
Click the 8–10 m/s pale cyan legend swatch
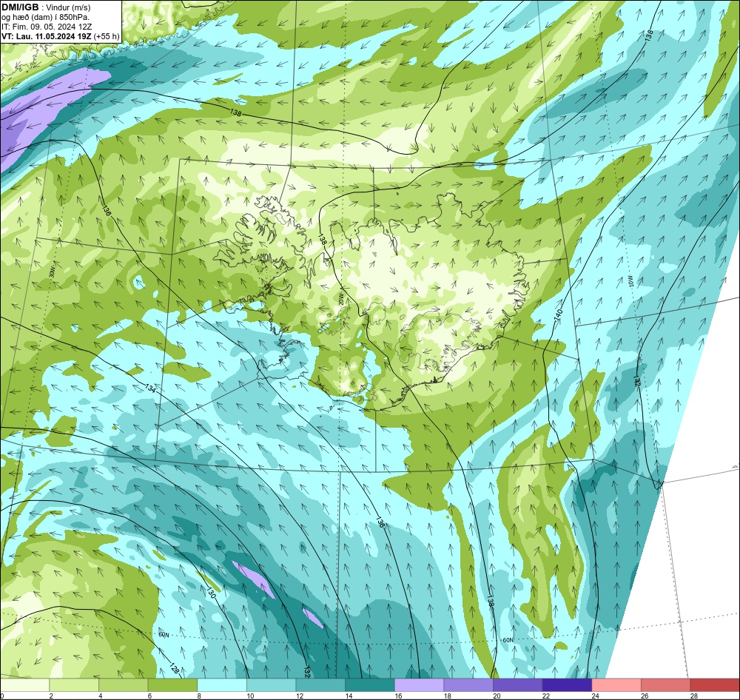(x=222, y=685)
